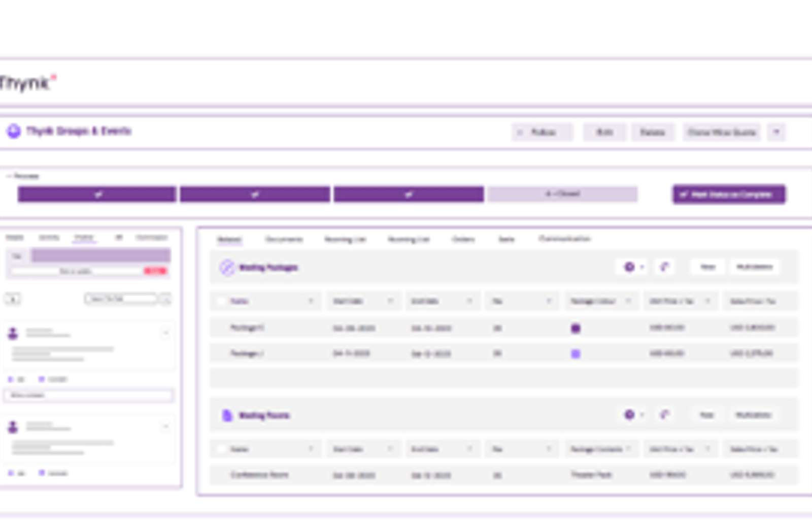Click New in the Meeting Packages section

707,267
